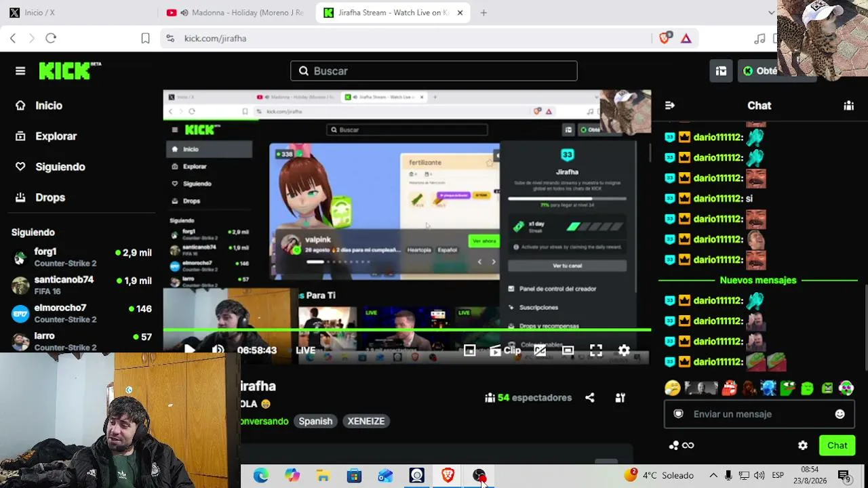Viewport: 868px width, 488px height.
Task: Open File Explorer from the taskbar
Action: click(323, 476)
